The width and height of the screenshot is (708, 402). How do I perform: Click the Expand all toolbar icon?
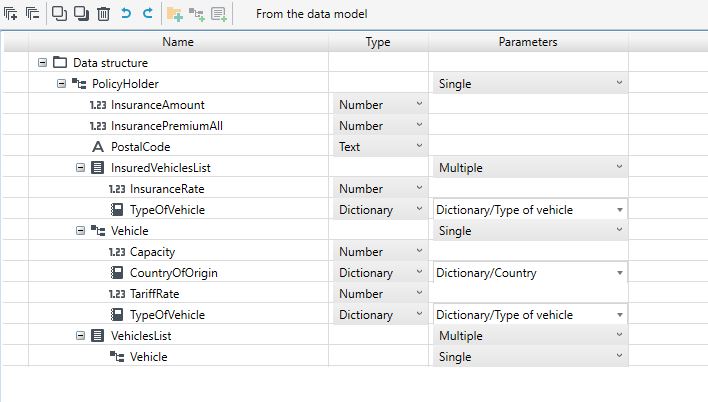pos(10,14)
